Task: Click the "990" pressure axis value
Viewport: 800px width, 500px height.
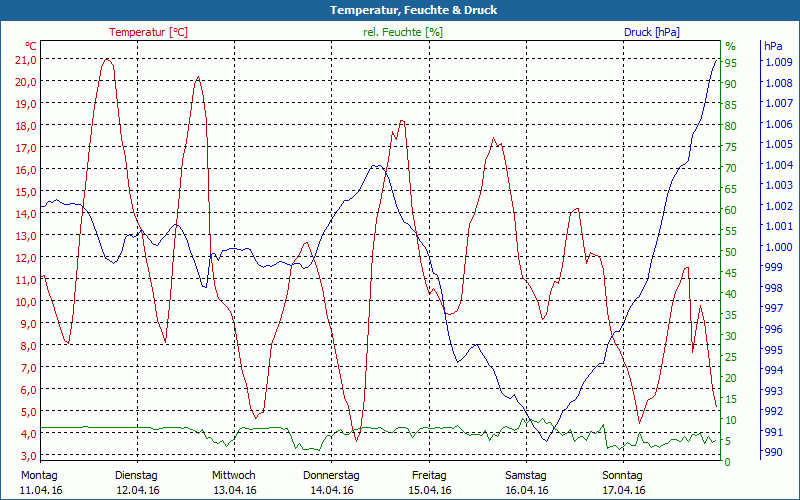Action: click(773, 452)
